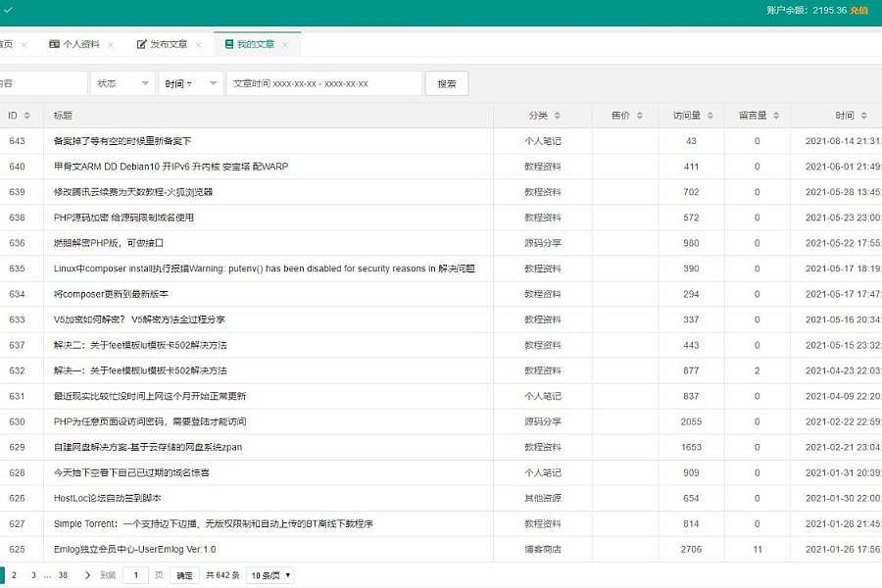Click the title Emlog独立会员中心-UserEmlog Ver:1.0

pyautogui.click(x=135, y=549)
